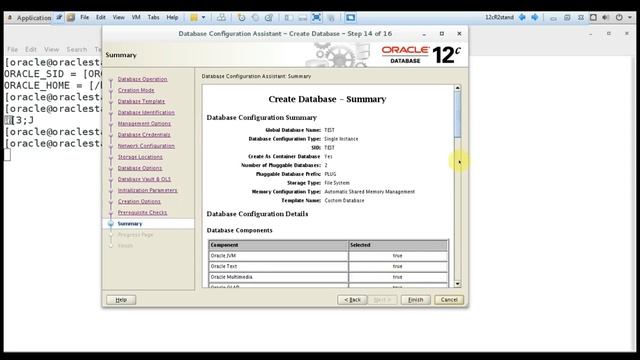Open the VM menu
640x360 pixels.
[136, 17]
